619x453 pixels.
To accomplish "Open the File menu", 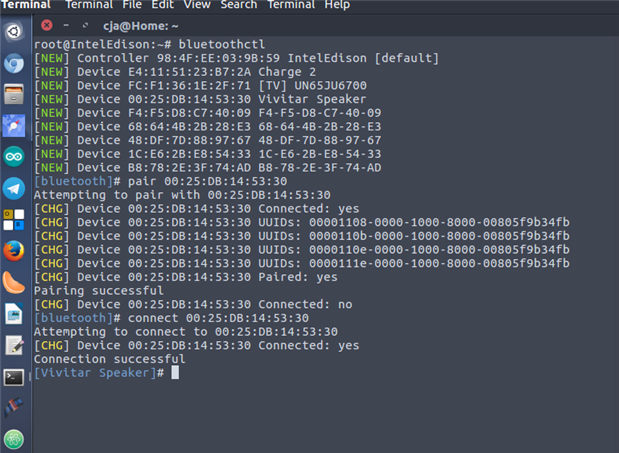I will coord(132,5).
